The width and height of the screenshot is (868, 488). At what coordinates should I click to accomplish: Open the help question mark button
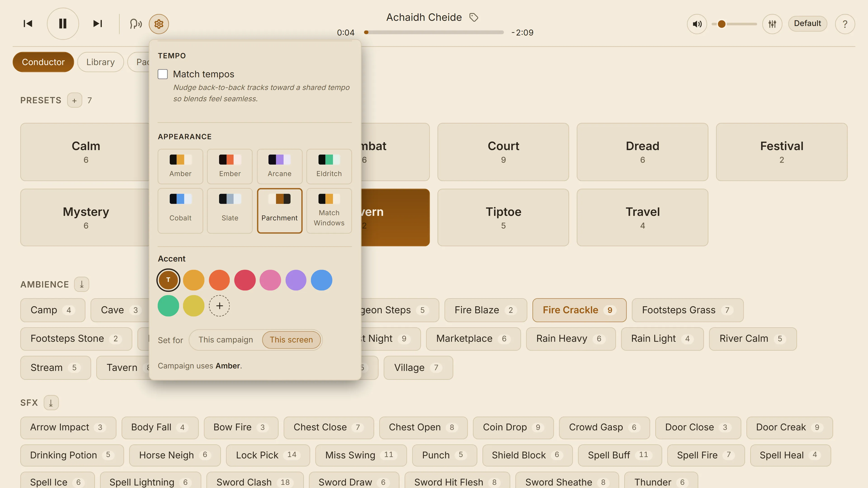point(845,24)
